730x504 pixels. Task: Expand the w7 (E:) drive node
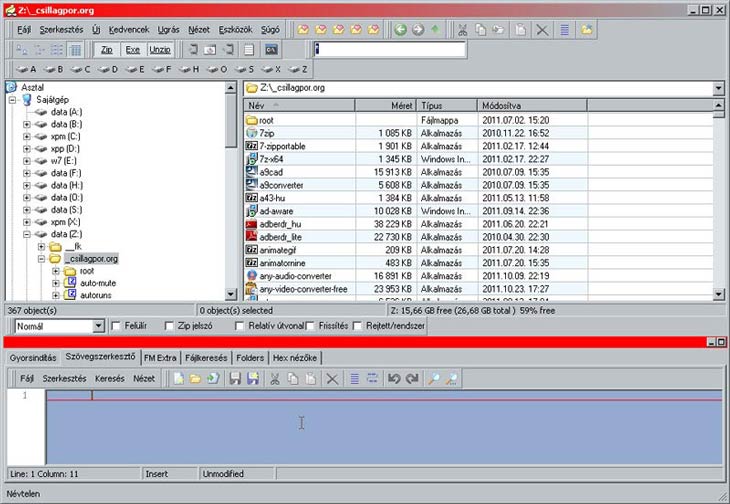pyautogui.click(x=27, y=161)
